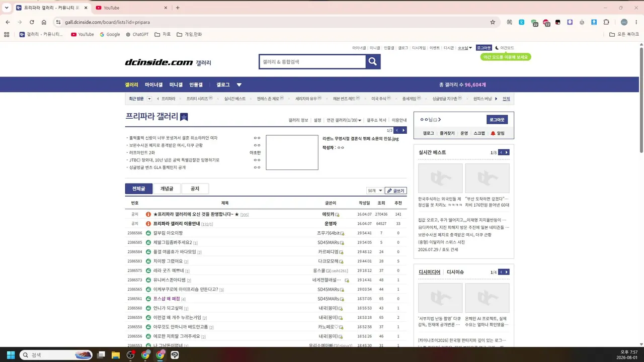Click the 전체 link in recent visits bar
The height and width of the screenshot is (362, 644).
(506, 99)
